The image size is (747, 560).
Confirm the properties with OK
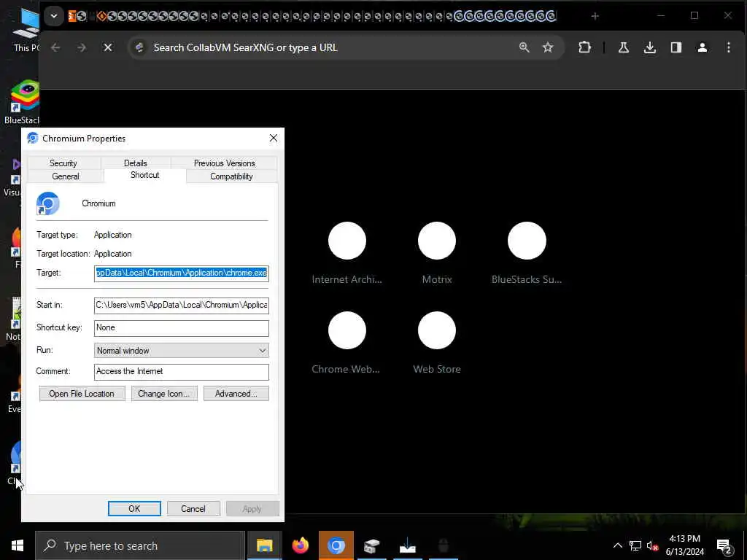pos(134,508)
